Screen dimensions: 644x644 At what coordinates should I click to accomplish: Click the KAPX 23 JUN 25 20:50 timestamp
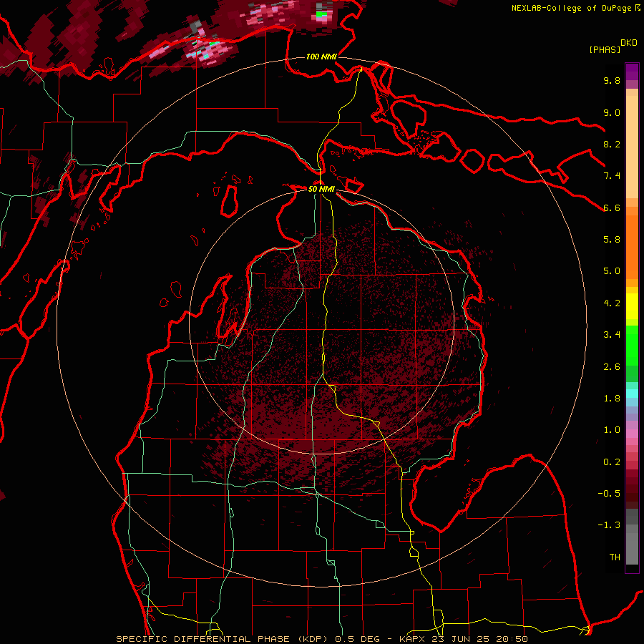click(x=463, y=639)
